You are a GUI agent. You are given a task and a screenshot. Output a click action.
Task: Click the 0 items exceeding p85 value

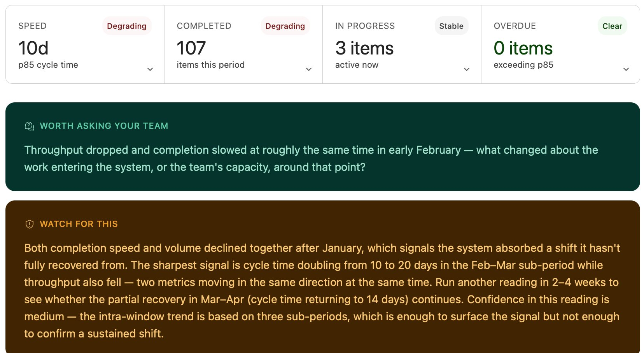pyautogui.click(x=523, y=48)
